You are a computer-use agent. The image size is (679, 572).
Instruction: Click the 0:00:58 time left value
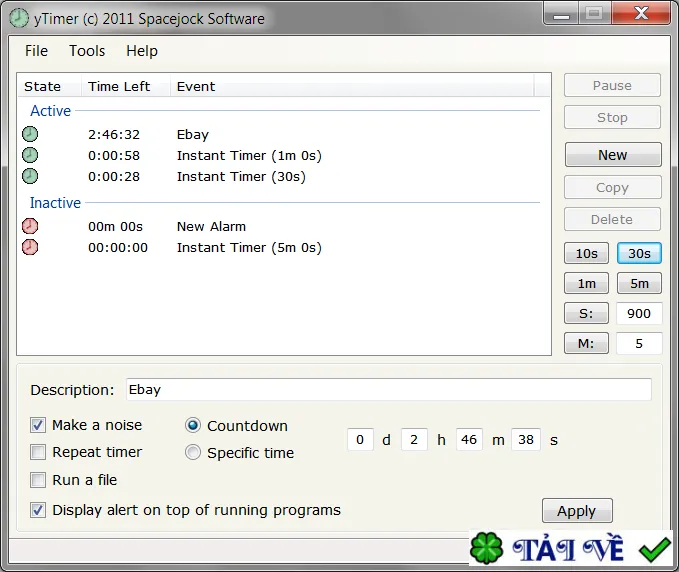tap(114, 155)
